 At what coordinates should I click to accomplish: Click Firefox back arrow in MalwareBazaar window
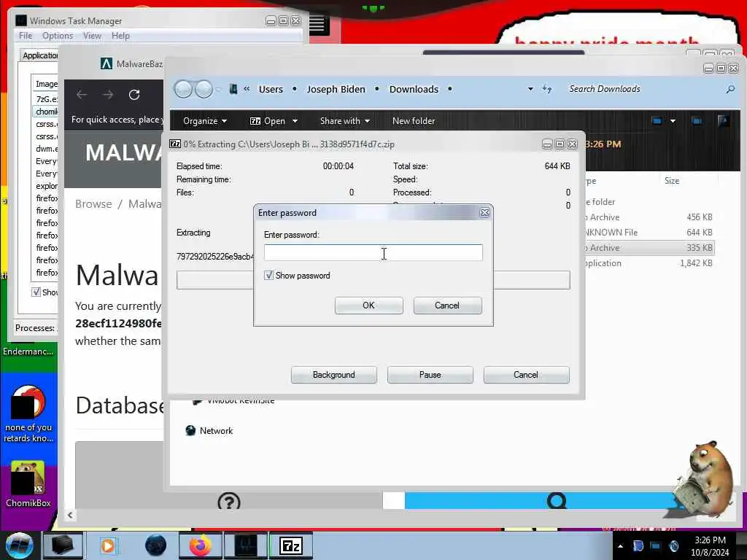(82, 95)
